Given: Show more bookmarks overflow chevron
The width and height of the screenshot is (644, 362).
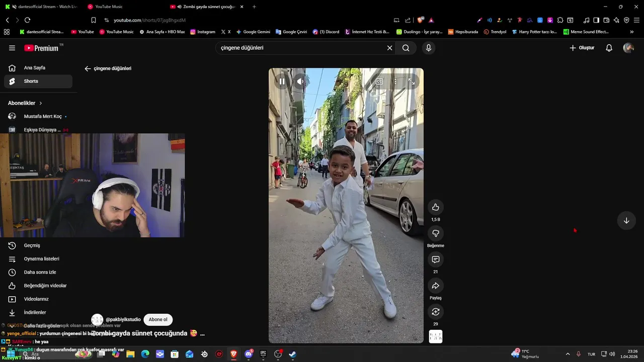Looking at the screenshot, I should click(632, 32).
